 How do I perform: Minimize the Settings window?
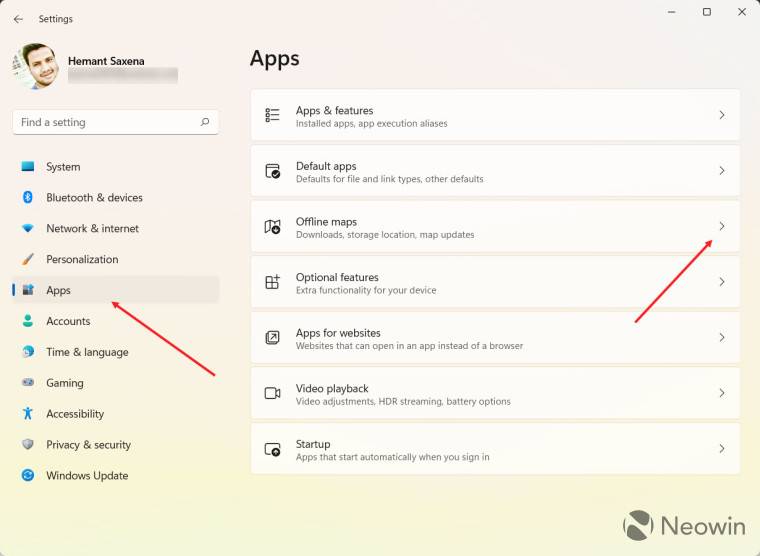671,12
